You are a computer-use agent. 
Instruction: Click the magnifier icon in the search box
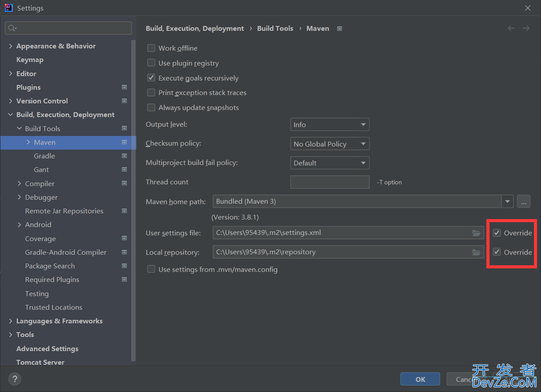(12, 28)
